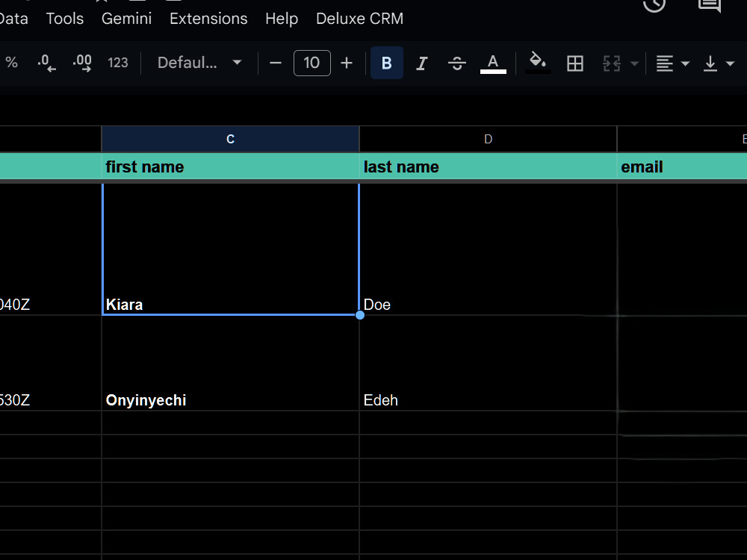This screenshot has height=560, width=747.
Task: Click the 'email' header cell
Action: [x=682, y=167]
